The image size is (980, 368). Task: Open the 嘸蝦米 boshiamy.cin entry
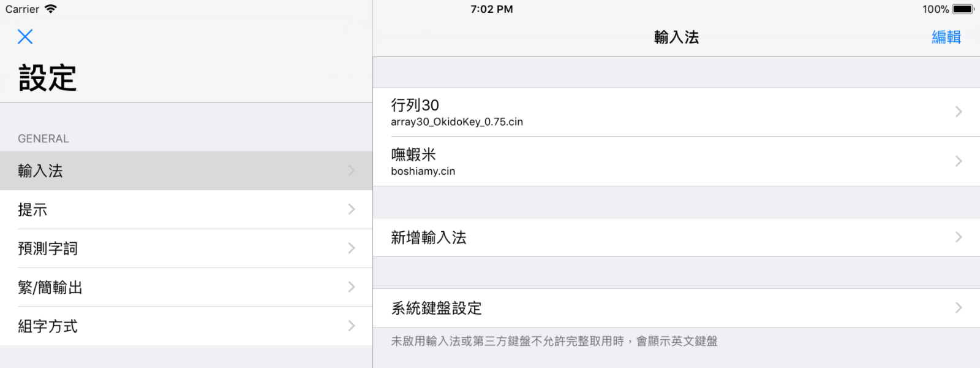coord(676,161)
